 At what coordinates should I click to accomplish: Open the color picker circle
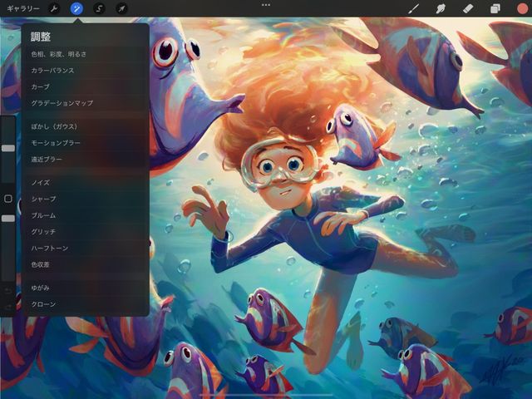point(522,8)
